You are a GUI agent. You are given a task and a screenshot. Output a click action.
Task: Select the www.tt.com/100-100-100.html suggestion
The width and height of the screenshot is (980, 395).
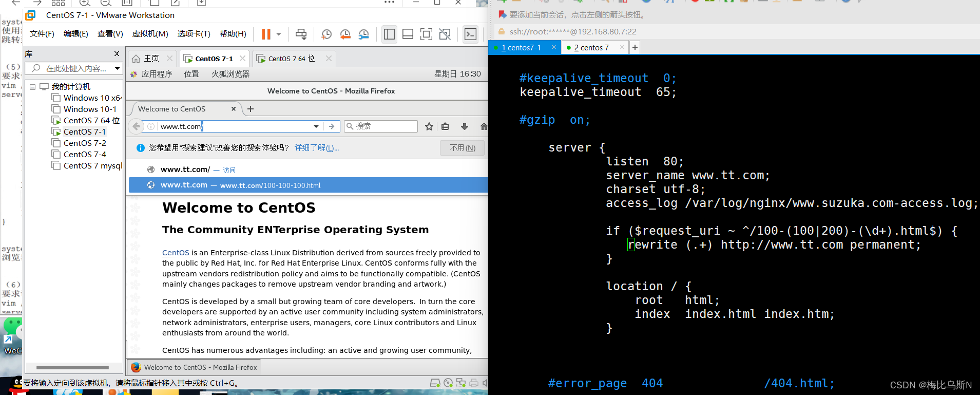(x=308, y=185)
